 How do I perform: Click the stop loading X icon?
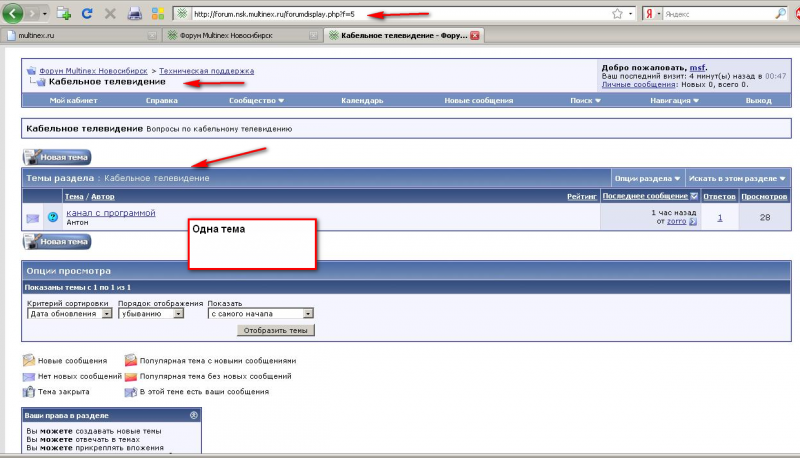coord(110,14)
